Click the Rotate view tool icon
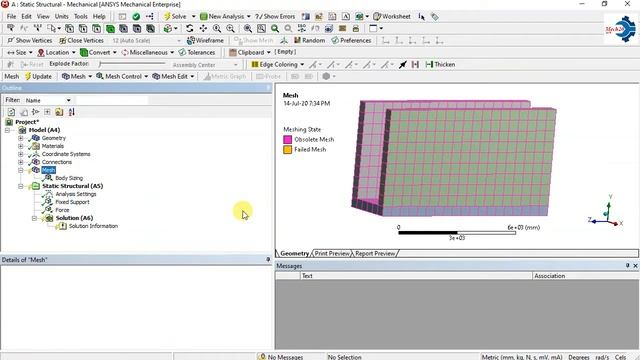This screenshot has width=640, height=360. 189,28
